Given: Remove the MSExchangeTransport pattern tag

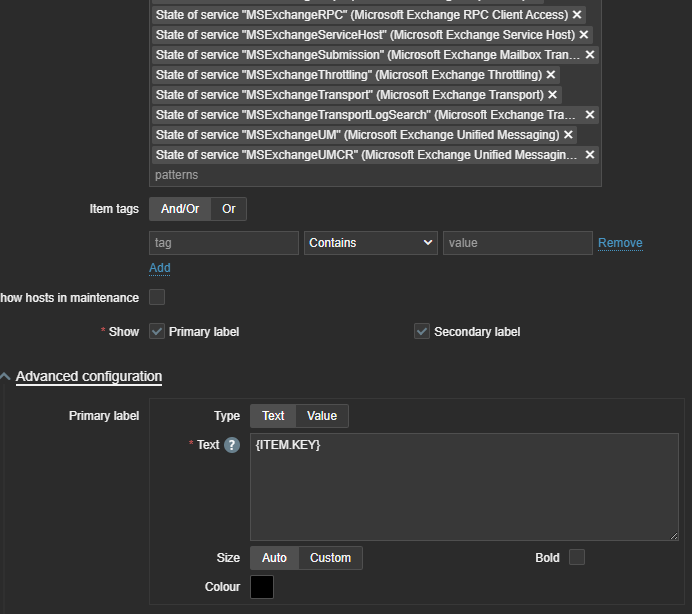Looking at the screenshot, I should pos(553,94).
